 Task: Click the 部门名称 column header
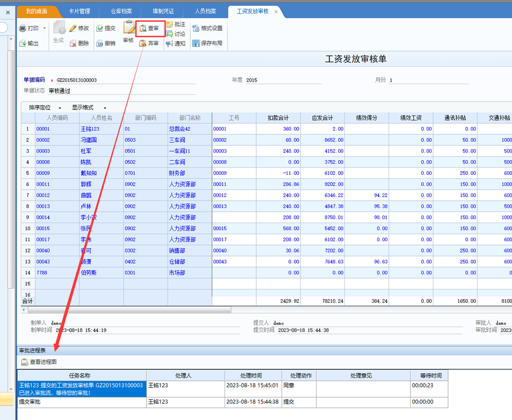coord(190,118)
